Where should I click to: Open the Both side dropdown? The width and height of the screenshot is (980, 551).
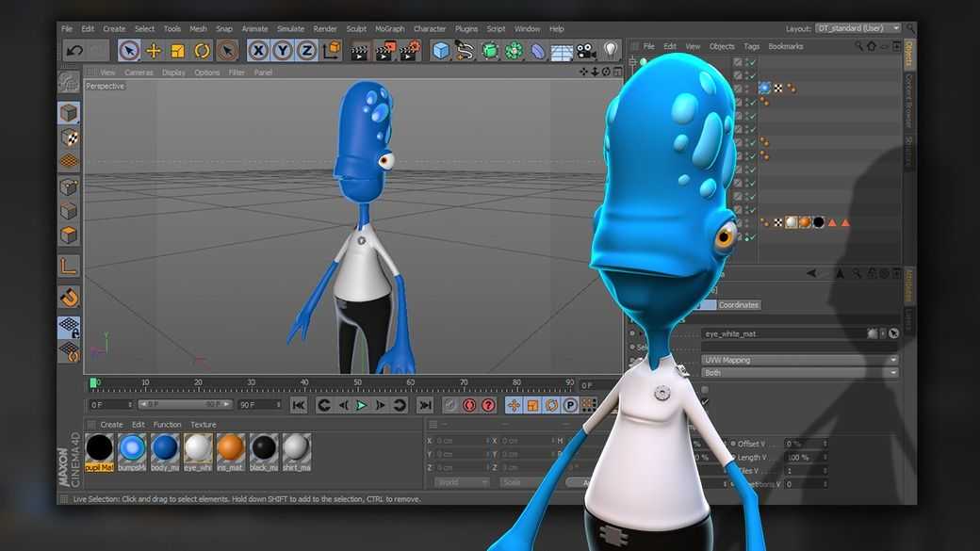point(800,372)
